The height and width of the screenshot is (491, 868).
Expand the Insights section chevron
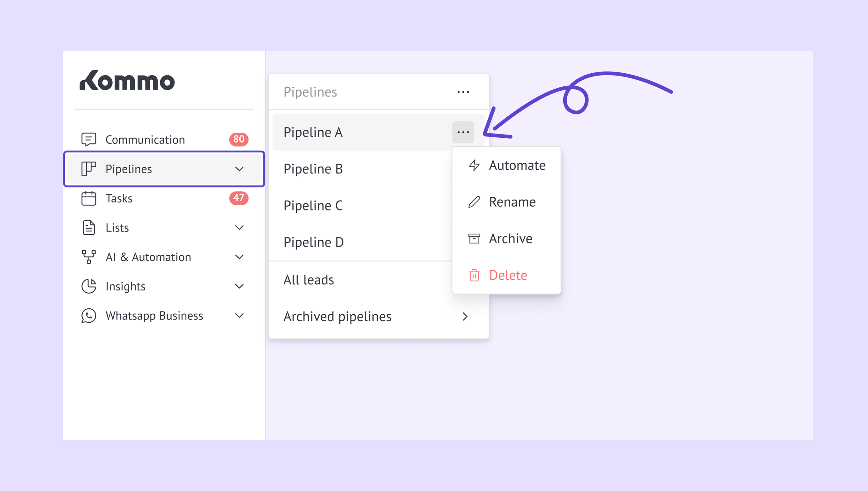pyautogui.click(x=239, y=286)
